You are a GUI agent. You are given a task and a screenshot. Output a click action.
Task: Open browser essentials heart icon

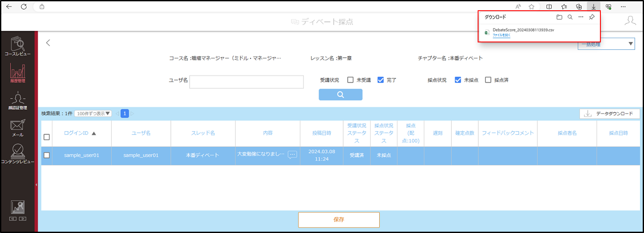[609, 6]
